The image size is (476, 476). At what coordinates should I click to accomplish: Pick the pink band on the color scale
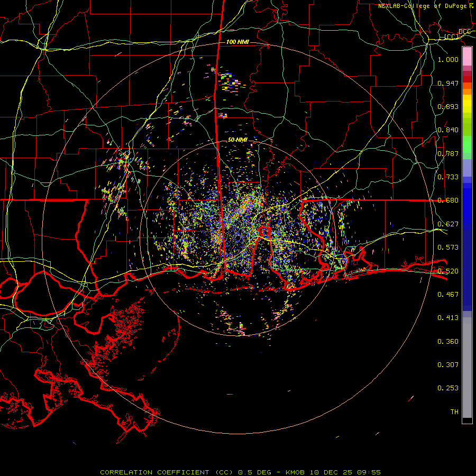pyautogui.click(x=467, y=57)
